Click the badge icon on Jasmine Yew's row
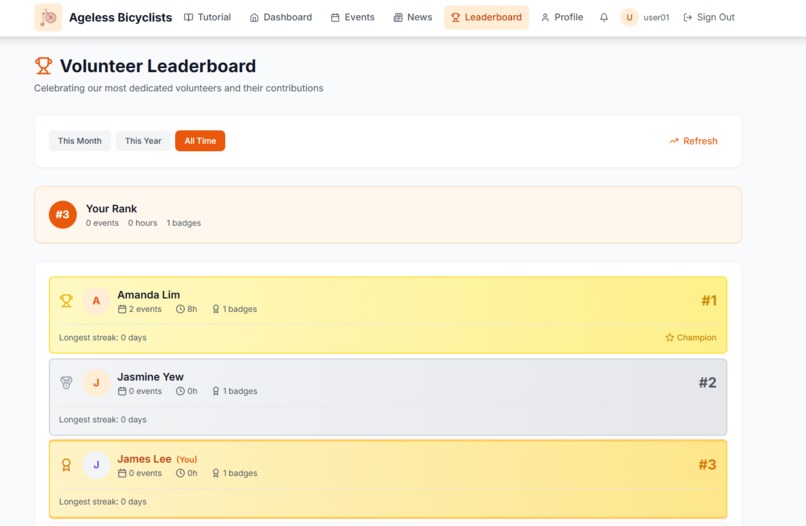Viewport: 806px width, 526px height. click(216, 391)
